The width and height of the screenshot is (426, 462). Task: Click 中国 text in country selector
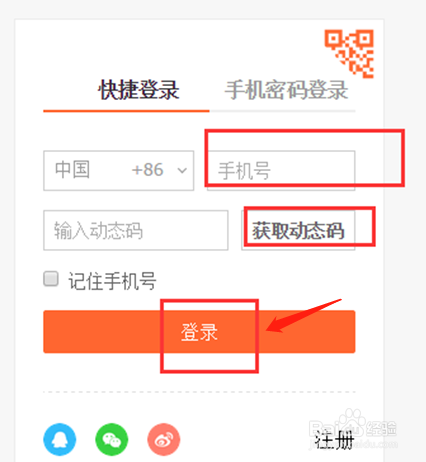[72, 169]
